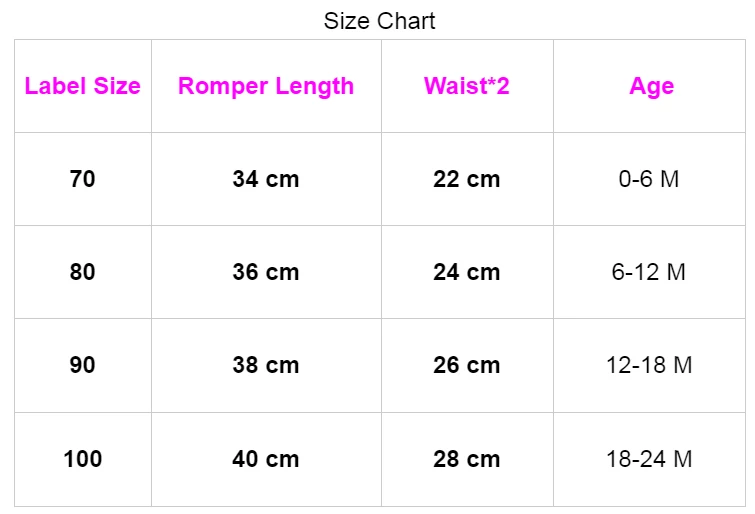Click the 6-12 M age cell
The width and height of the screenshot is (755, 514).
649,272
